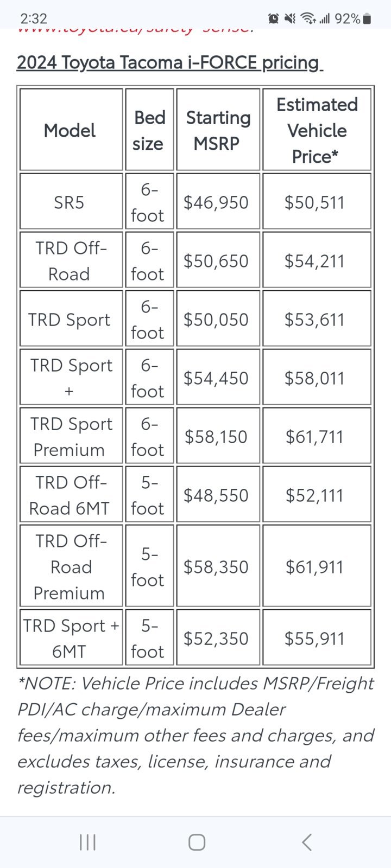391x868 pixels.
Task: Tap the Android home button
Action: 197,843
